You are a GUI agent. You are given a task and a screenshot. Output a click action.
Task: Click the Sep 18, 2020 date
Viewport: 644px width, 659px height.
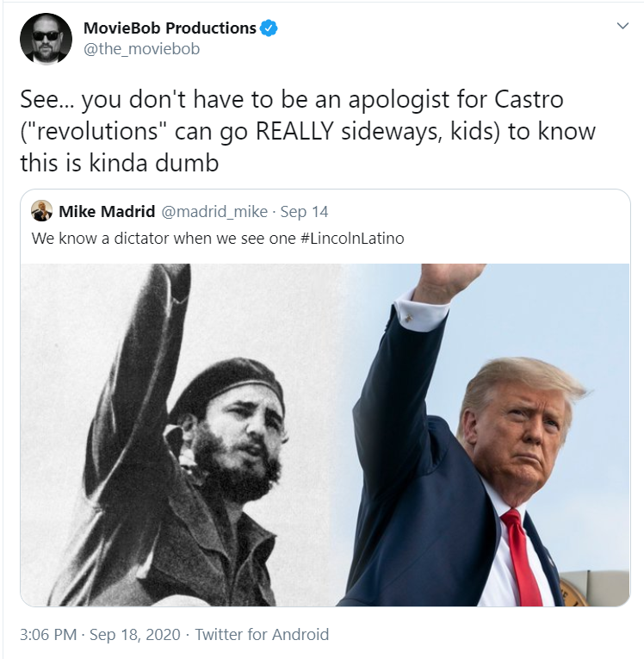[135, 635]
